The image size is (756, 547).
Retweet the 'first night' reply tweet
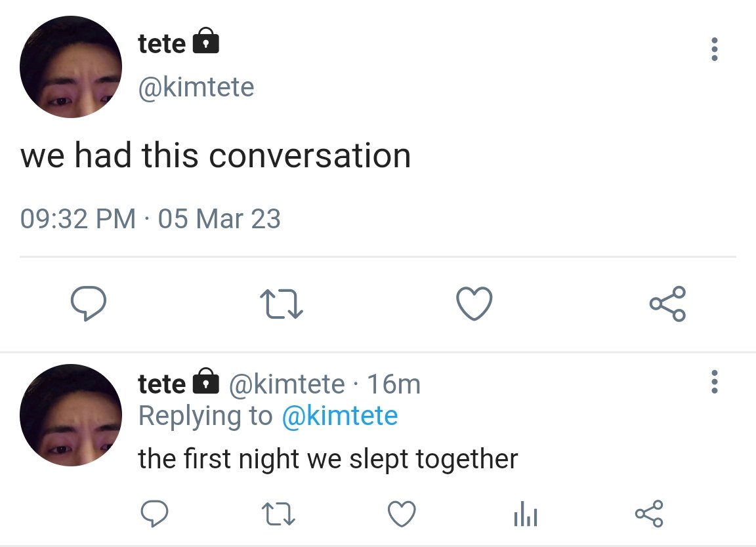279,514
